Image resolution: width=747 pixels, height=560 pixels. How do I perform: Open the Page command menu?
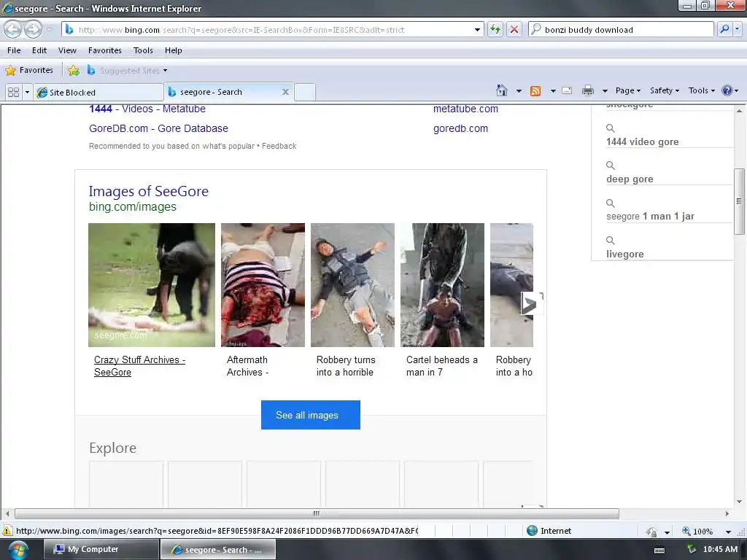[627, 90]
